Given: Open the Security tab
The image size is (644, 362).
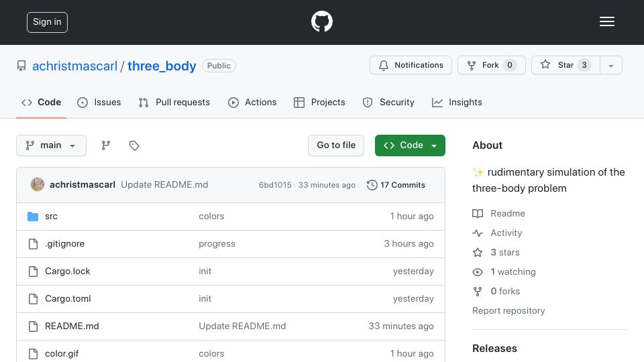Looking at the screenshot, I should coord(388,102).
